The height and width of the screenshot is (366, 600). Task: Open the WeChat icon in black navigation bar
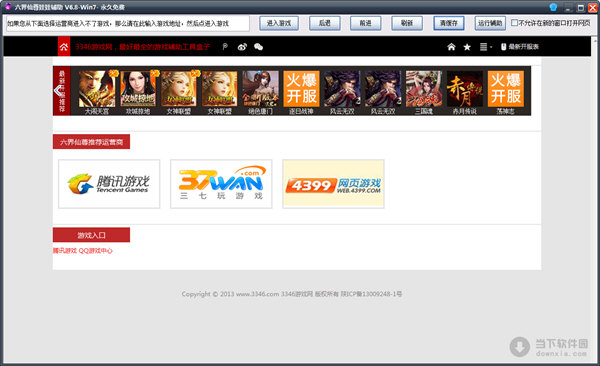(258, 47)
